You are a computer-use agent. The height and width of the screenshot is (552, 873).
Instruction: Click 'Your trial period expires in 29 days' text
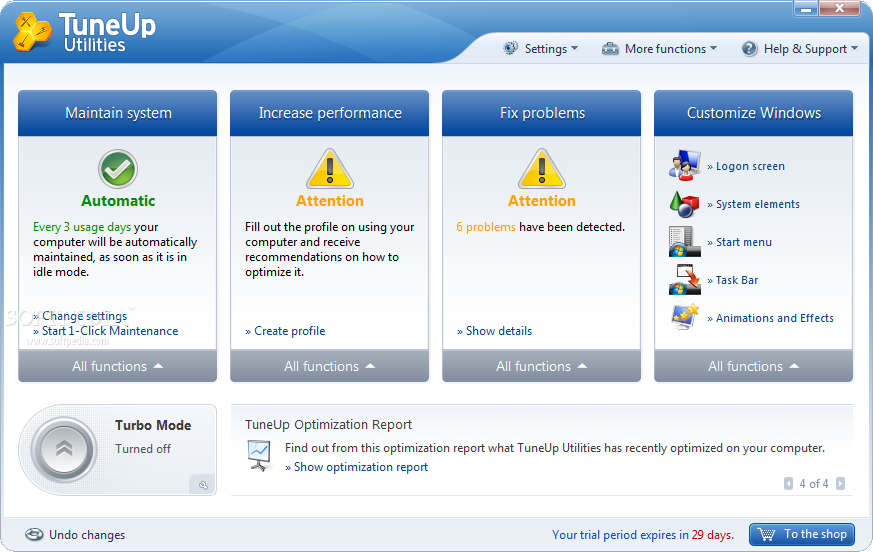pyautogui.click(x=643, y=535)
